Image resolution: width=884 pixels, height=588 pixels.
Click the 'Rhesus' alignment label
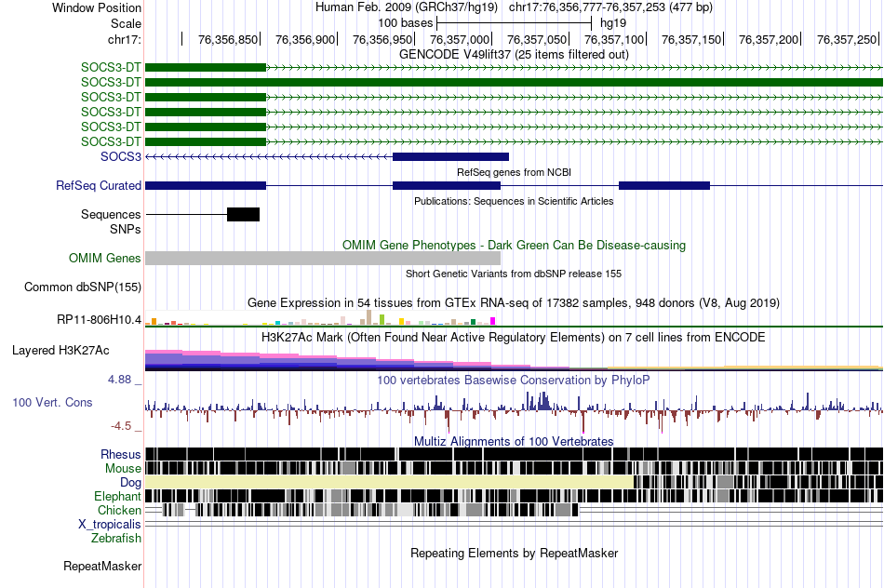click(x=121, y=454)
